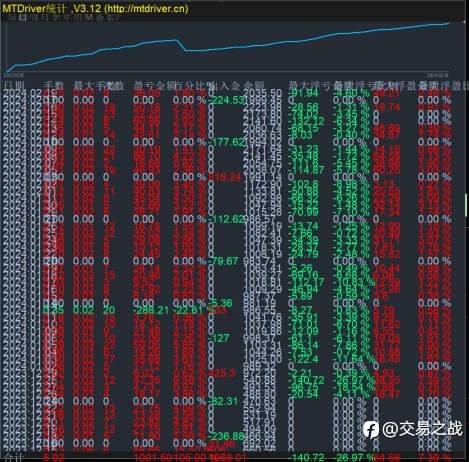Viewport: 469px width, 462px height.
Task: Click the -132.12 floating loss value
Action: [x=306, y=121]
